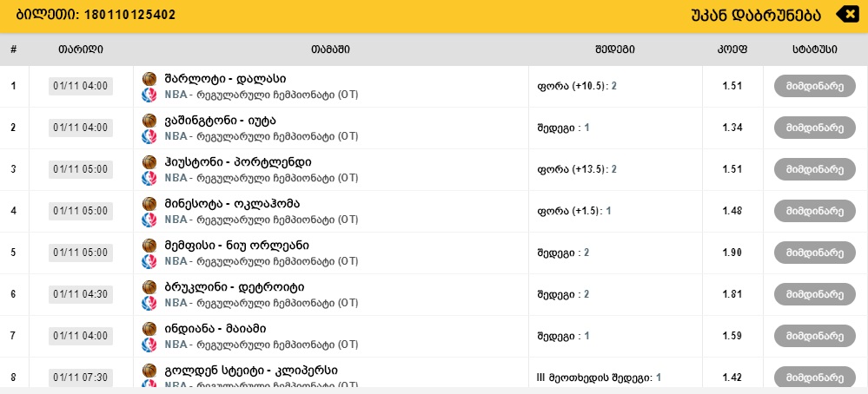Click basketball icon beside ჰიუსტონი - პორტლენდი
This screenshot has width=868, height=394.
pos(149,161)
